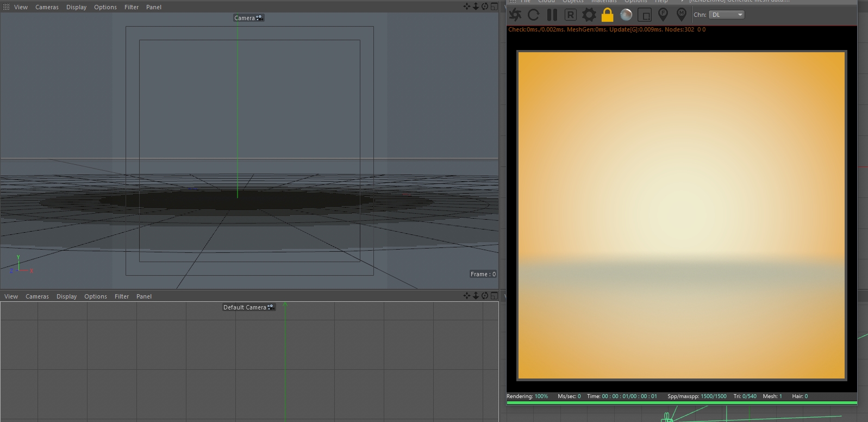The image size is (868, 422).
Task: Open Options menu in Default Camera viewport
Action: (x=96, y=296)
